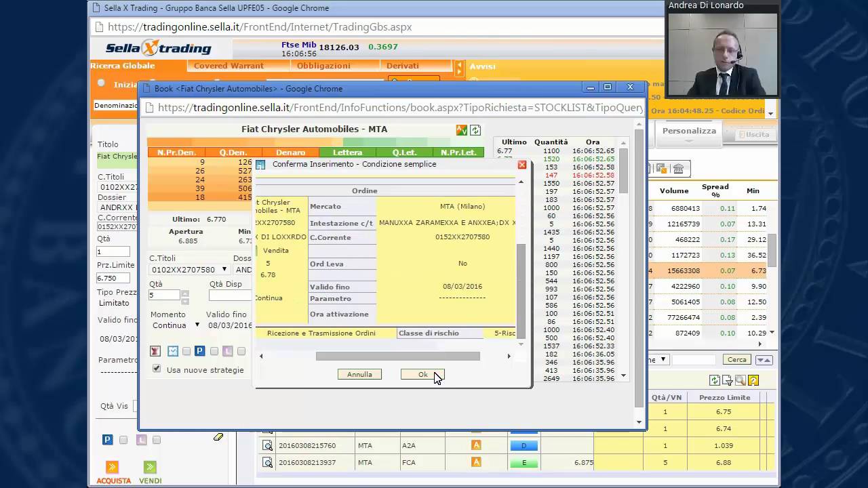
Task: Confirm the order with the Ok button
Action: click(x=422, y=374)
